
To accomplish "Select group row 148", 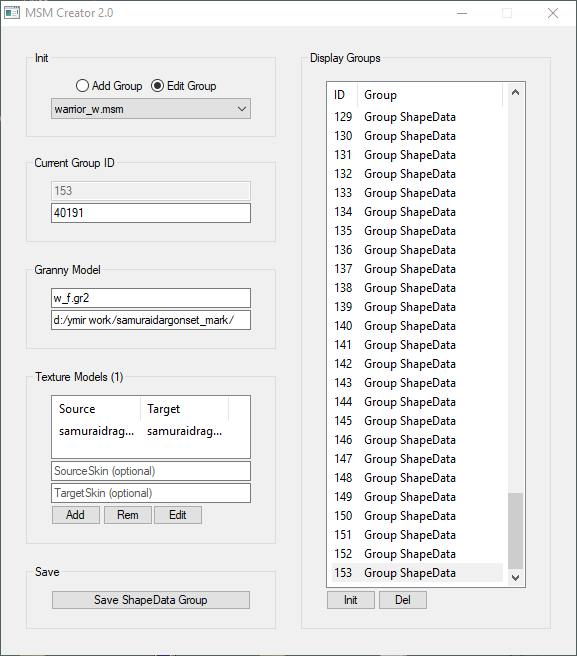I will point(417,478).
